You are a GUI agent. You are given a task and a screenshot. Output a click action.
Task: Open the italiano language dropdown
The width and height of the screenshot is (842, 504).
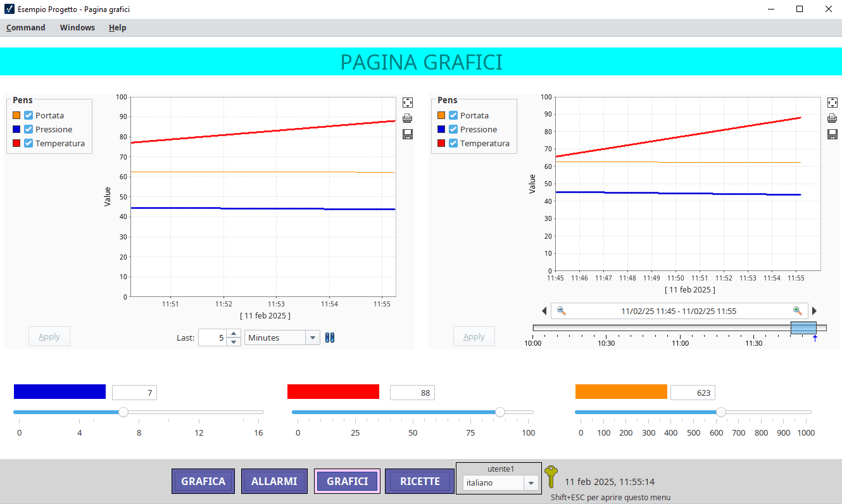pyautogui.click(x=531, y=482)
